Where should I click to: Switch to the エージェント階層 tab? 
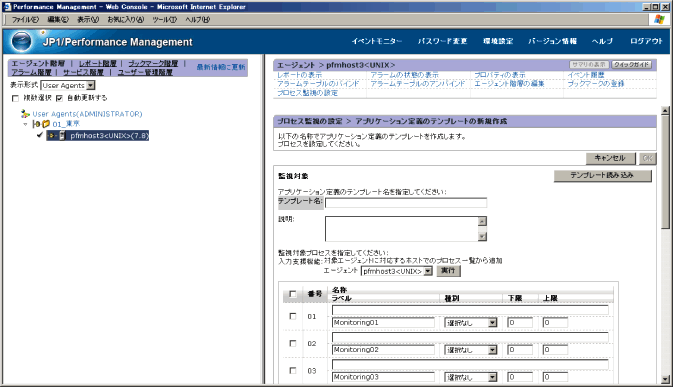(x=38, y=63)
